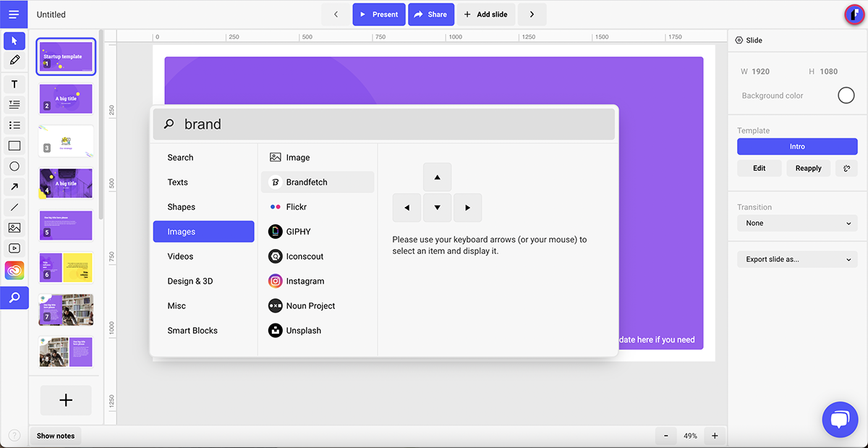This screenshot has width=868, height=448.
Task: Activate the search tool in the sidebar
Action: (x=14, y=297)
